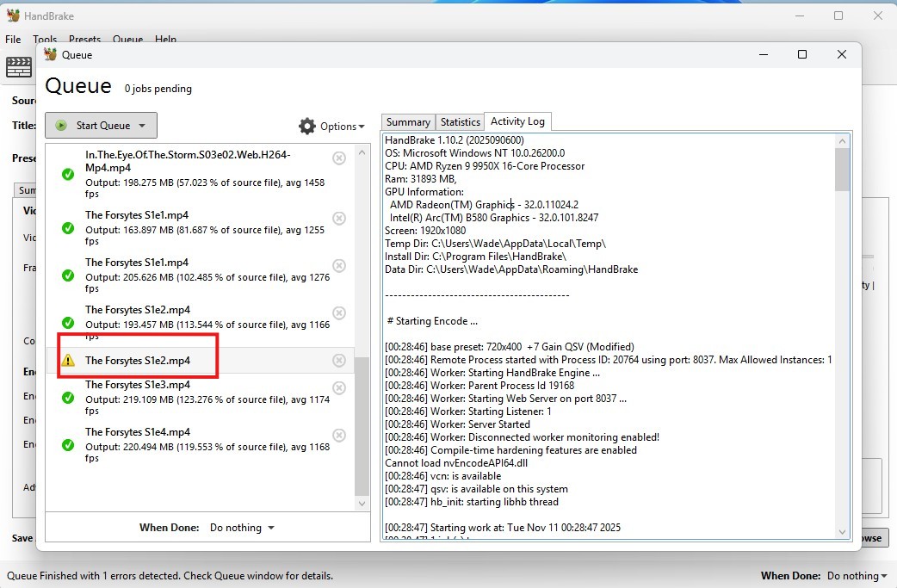This screenshot has height=588, width=897.
Task: Open status bar When Done dropdown
Action: (x=857, y=576)
